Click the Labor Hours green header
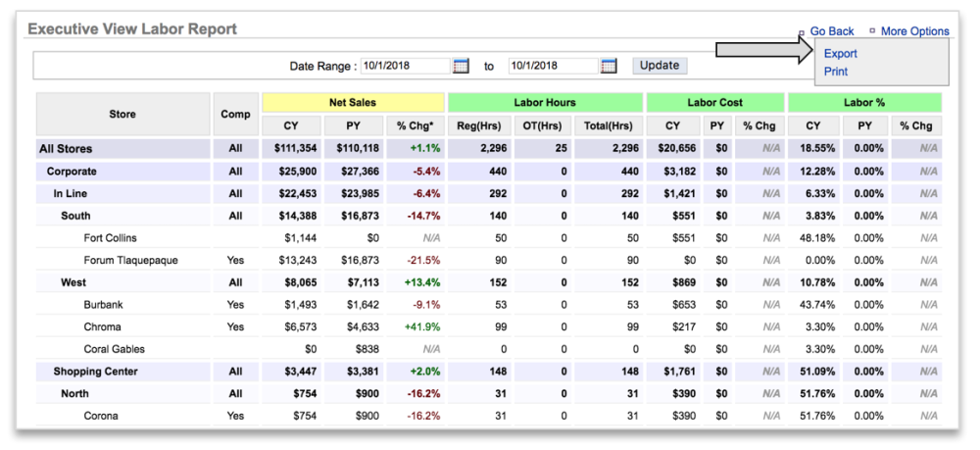The width and height of the screenshot is (980, 450). [544, 102]
